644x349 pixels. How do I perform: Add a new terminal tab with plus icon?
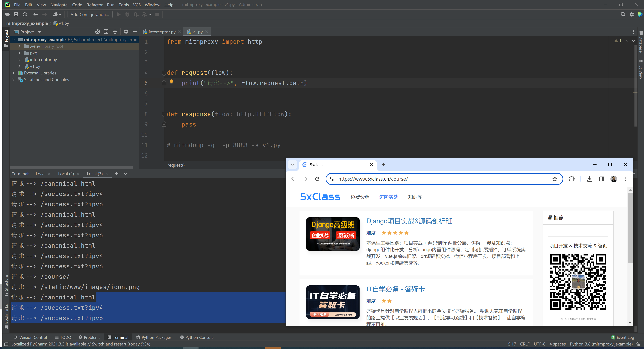click(116, 174)
